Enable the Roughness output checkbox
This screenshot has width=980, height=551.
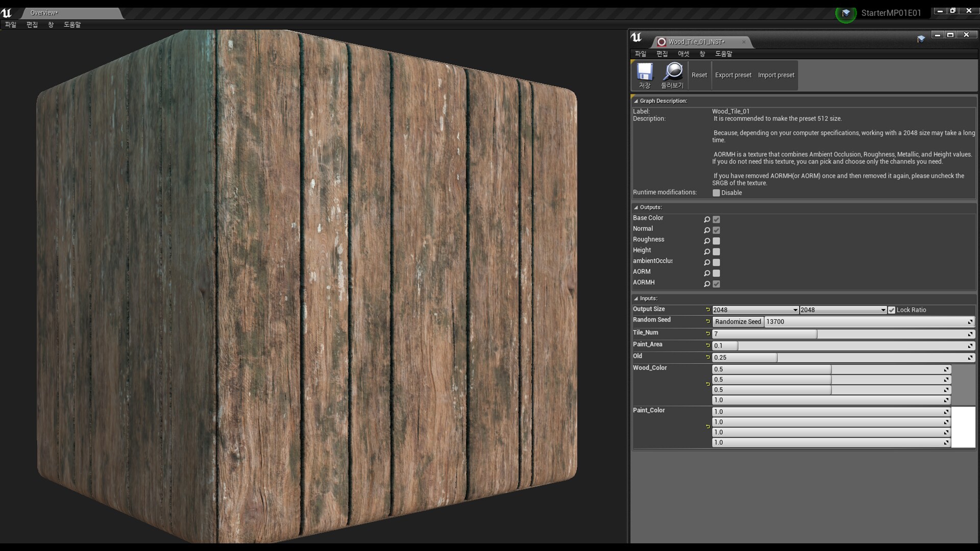[x=717, y=241]
